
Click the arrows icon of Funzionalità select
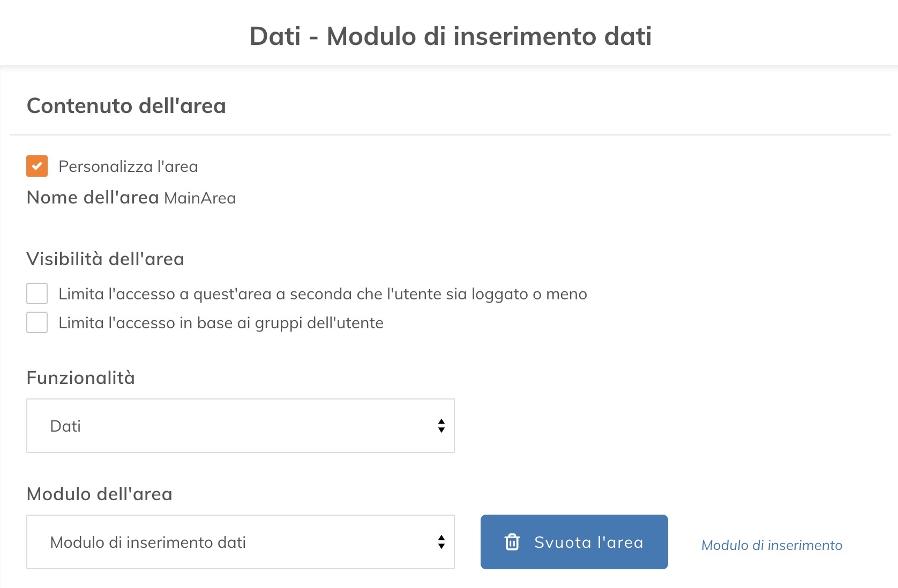pos(441,426)
